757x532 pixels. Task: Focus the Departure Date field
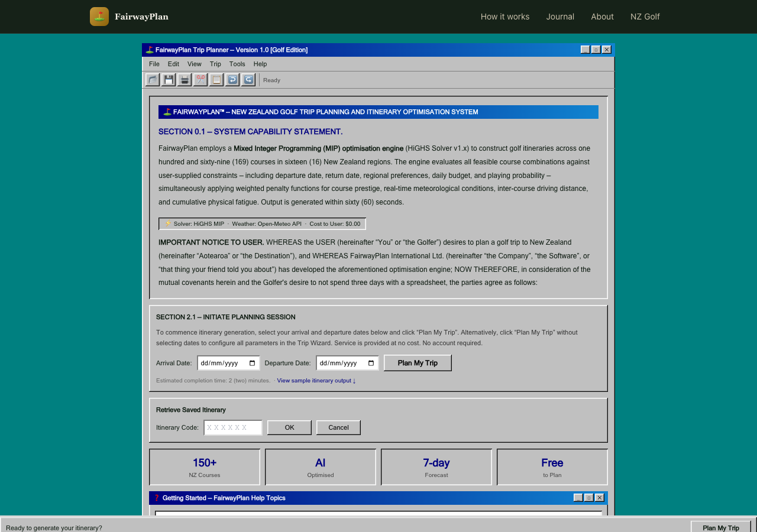pyautogui.click(x=347, y=363)
